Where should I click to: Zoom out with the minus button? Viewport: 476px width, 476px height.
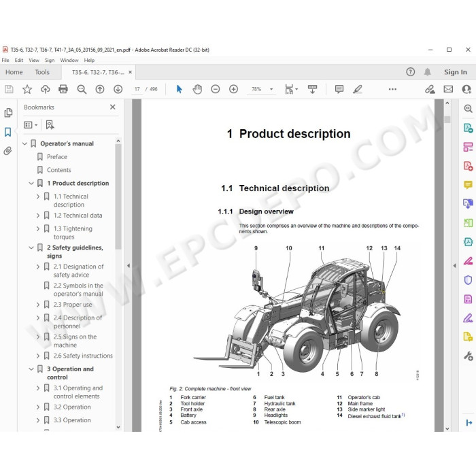(216, 89)
